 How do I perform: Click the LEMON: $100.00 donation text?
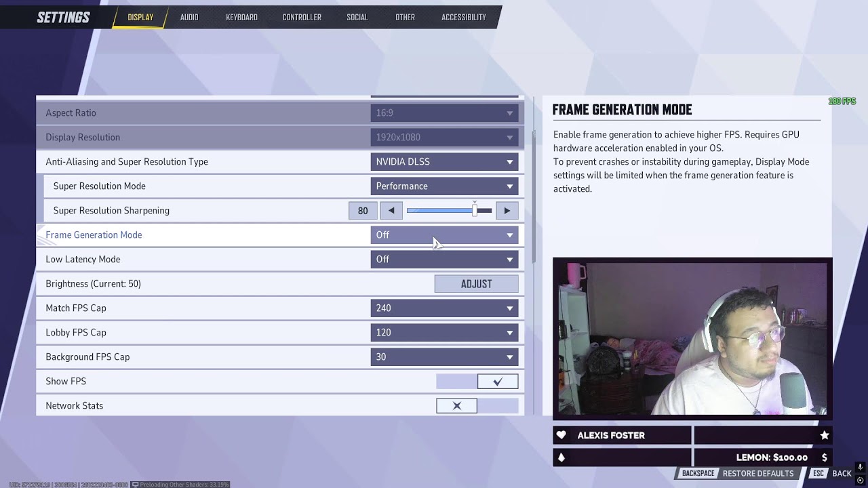tap(772, 457)
